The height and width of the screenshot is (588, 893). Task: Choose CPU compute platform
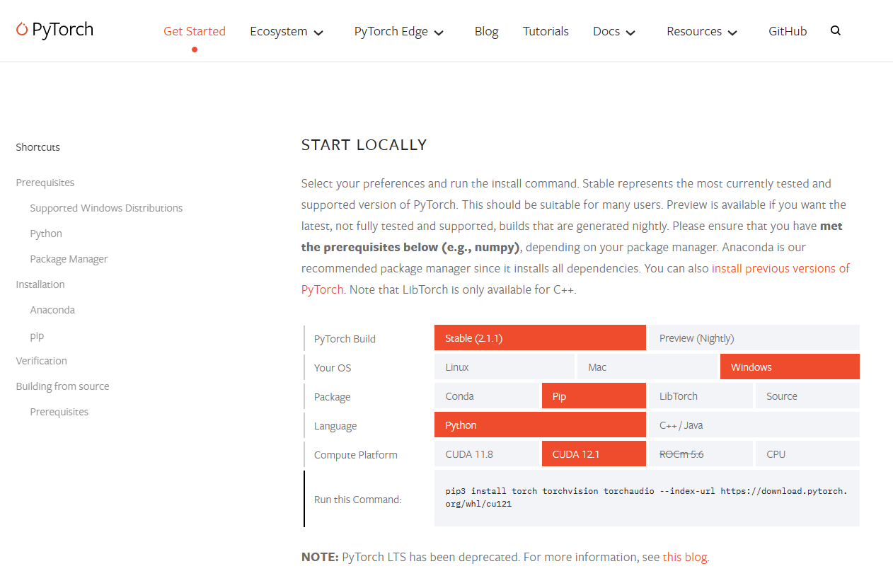coord(807,454)
